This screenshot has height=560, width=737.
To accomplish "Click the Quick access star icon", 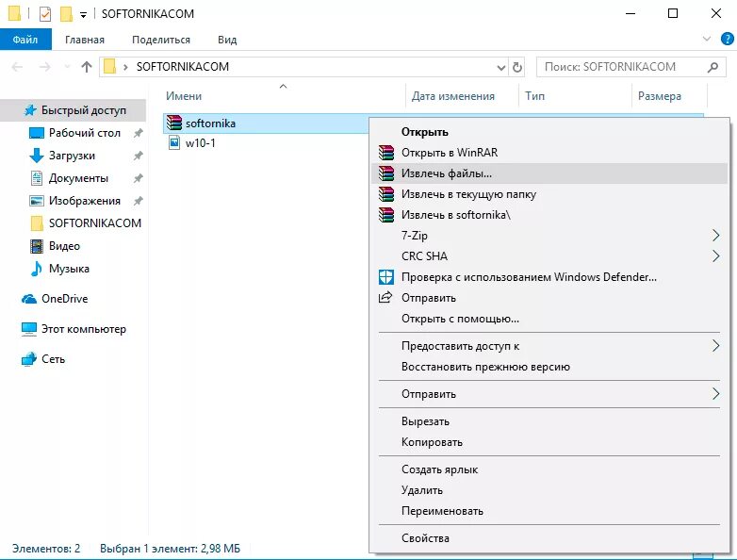I will pos(30,110).
